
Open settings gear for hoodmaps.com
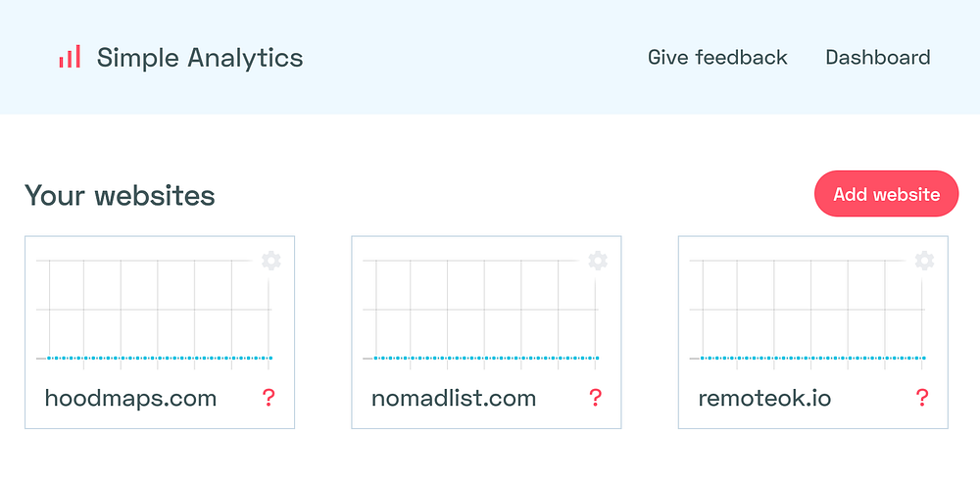tap(270, 261)
